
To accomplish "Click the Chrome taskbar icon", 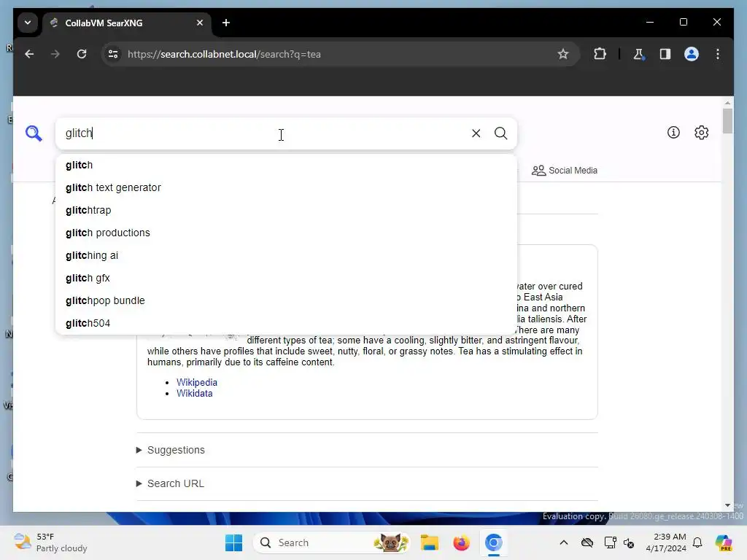I will pos(494,542).
